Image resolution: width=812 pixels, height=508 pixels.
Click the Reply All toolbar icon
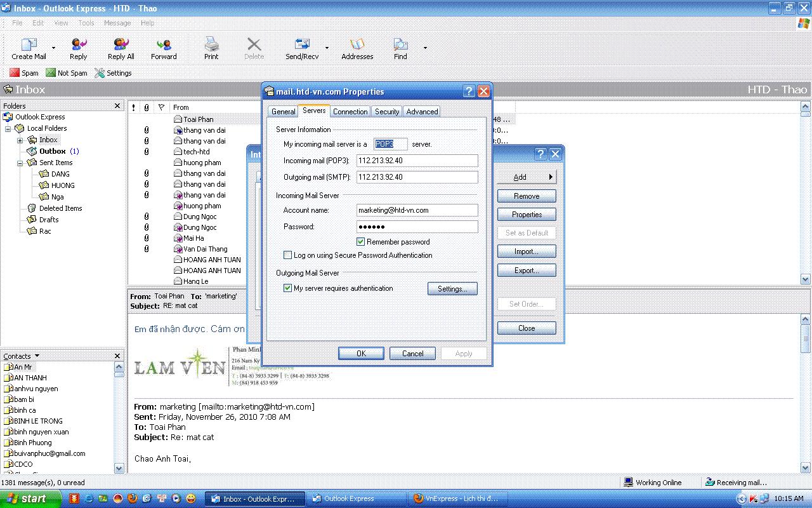[x=121, y=44]
